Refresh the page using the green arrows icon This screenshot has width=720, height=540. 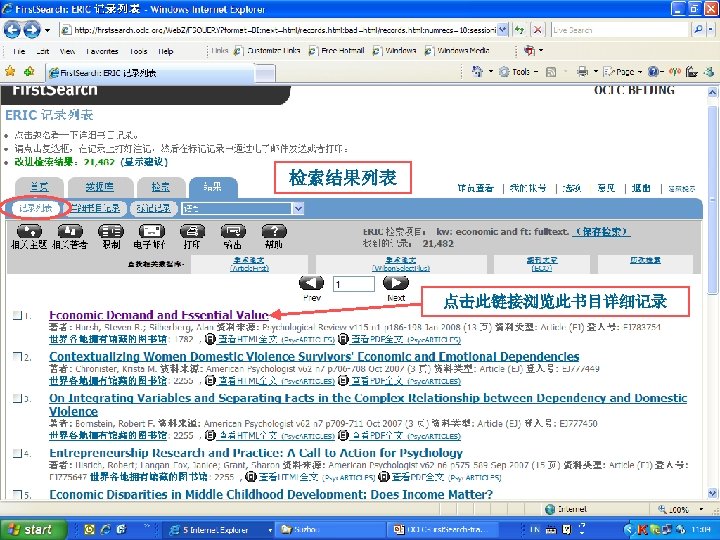(519, 30)
